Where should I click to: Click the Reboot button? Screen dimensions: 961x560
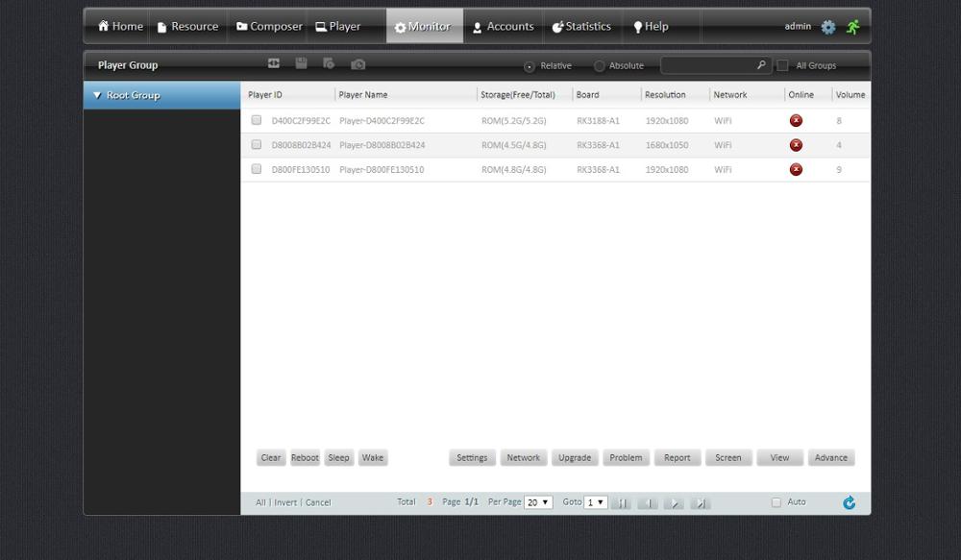pos(305,457)
